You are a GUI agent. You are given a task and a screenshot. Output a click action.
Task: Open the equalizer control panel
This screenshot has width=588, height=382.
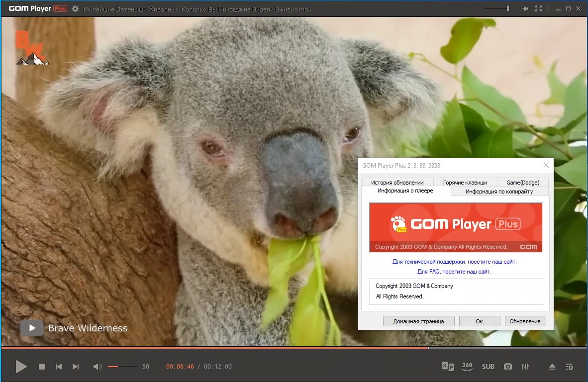(x=525, y=366)
